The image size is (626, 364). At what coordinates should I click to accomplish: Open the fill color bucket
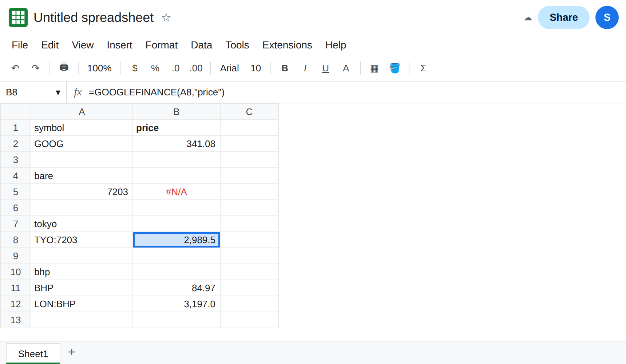click(395, 68)
